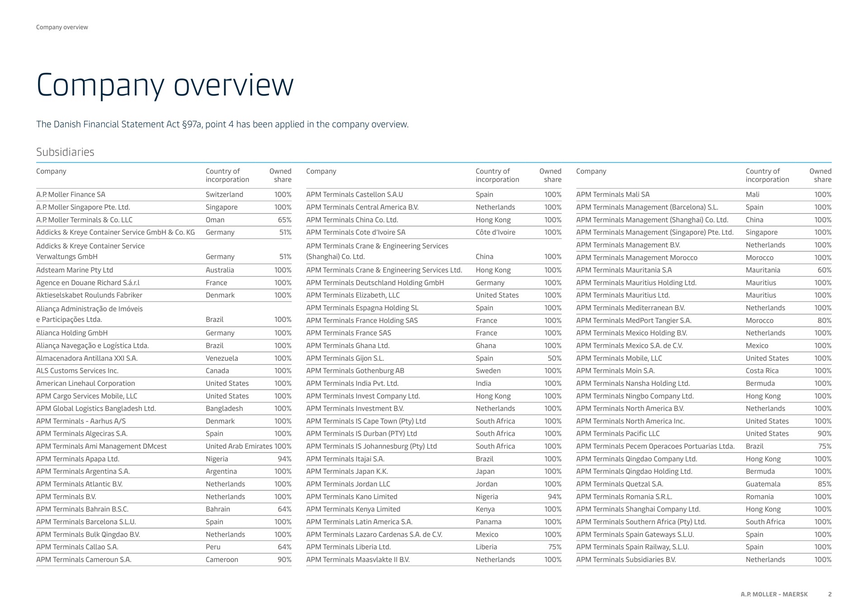
Task: Click 'APM Terminals Callao S.A.' entry
Action: 77,547
